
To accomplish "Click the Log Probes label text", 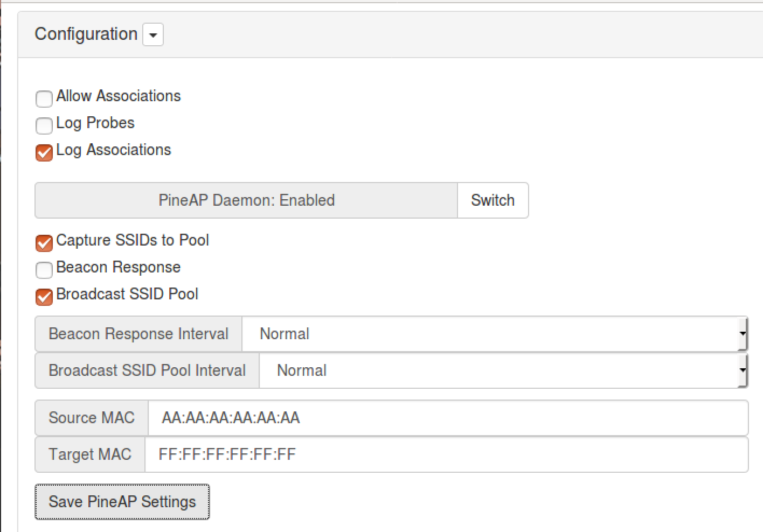I will pos(95,123).
